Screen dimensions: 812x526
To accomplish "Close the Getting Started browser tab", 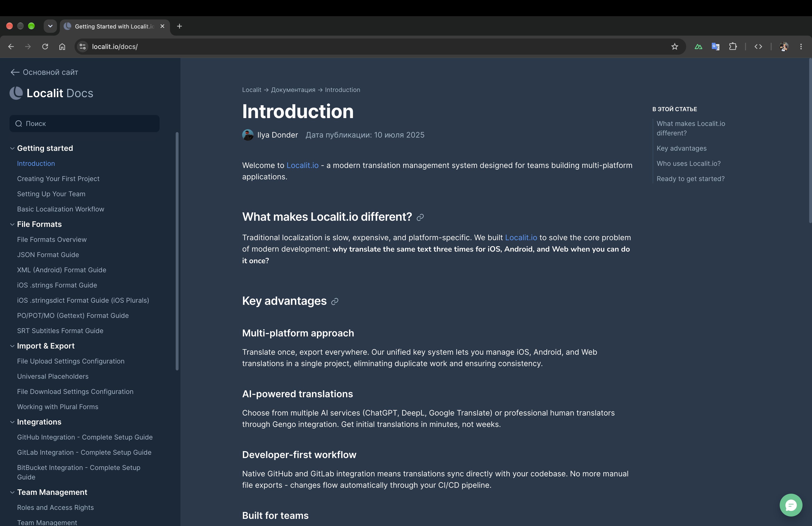I will pos(162,26).
